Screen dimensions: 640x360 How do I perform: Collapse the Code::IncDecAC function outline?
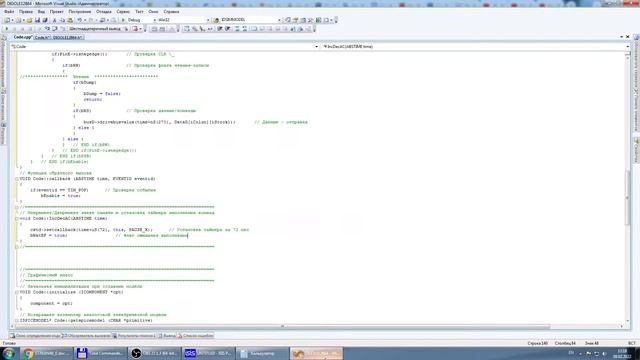coord(17,218)
